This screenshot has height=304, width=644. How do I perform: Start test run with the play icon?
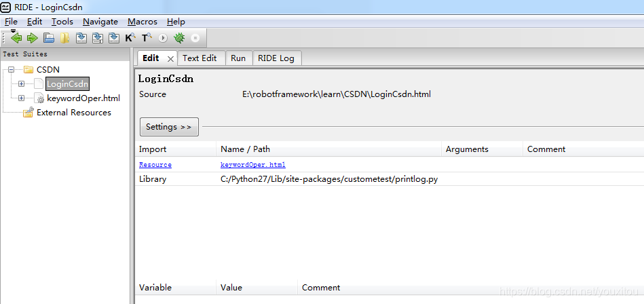[x=163, y=38]
